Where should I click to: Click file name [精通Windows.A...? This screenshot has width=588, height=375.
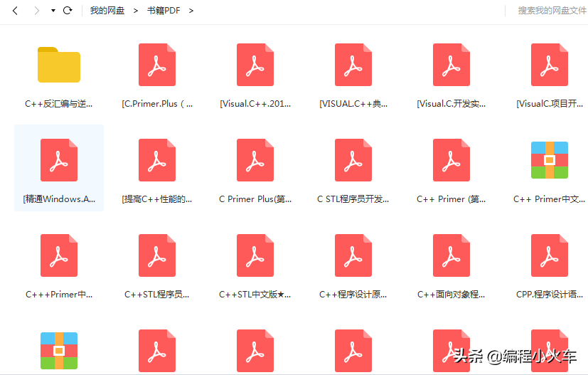59,199
